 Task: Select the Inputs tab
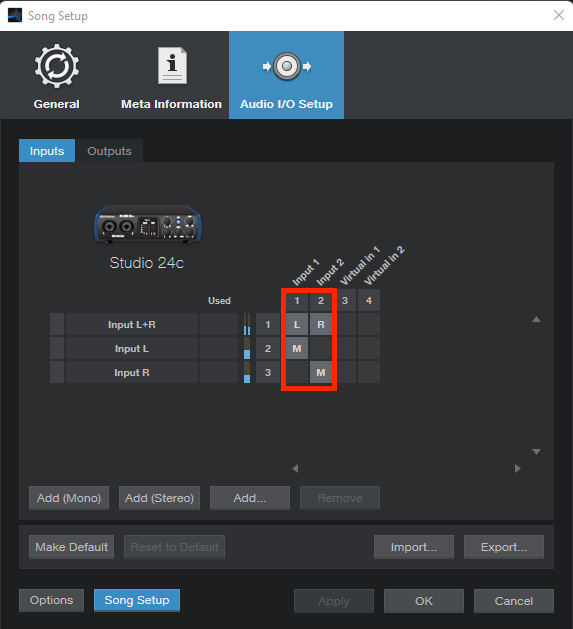tap(47, 151)
